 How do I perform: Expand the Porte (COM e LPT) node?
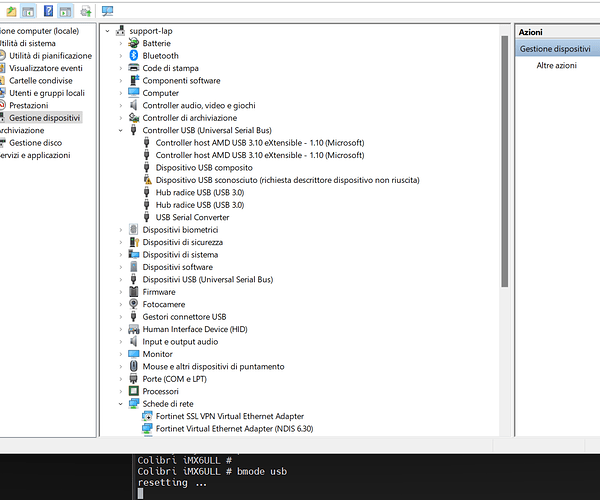coord(121,379)
